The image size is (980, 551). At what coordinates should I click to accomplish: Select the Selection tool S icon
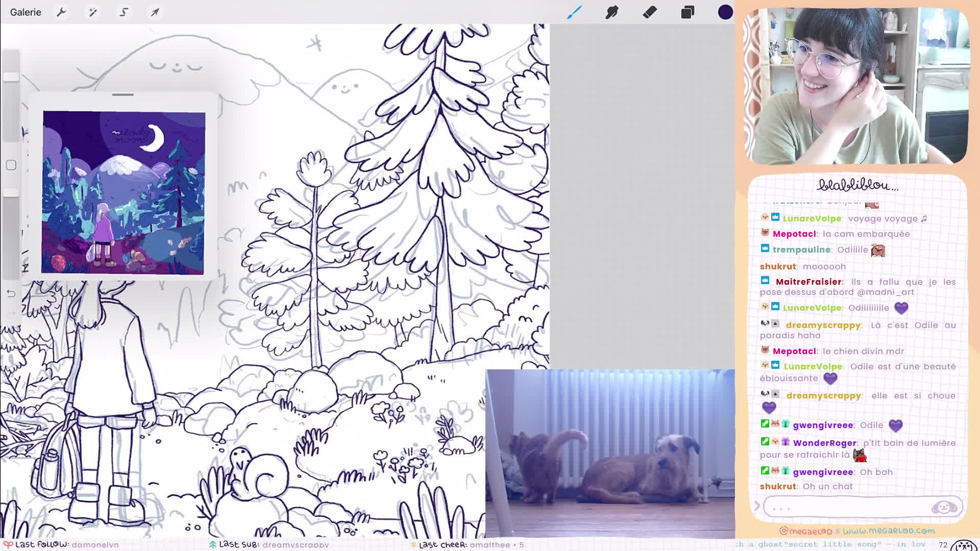pyautogui.click(x=124, y=12)
